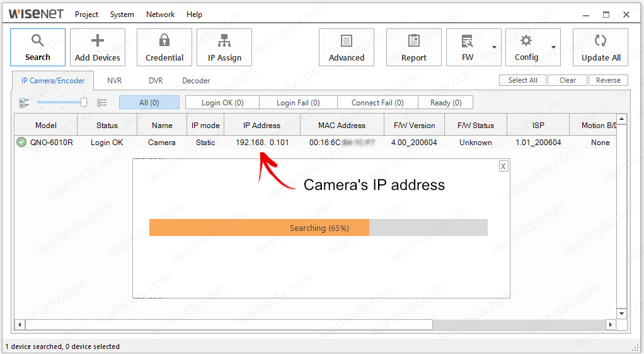The image size is (644, 354).
Task: Expand the FW dropdown arrow
Action: point(494,47)
